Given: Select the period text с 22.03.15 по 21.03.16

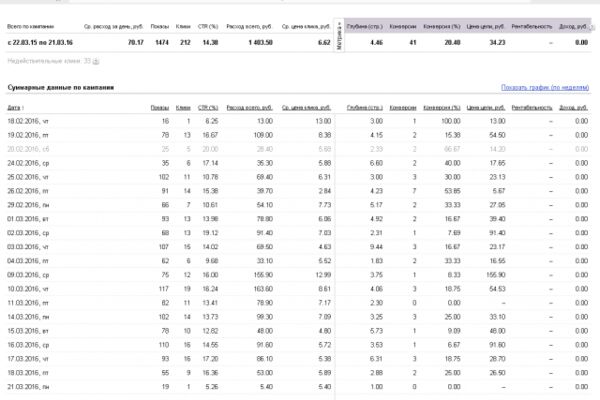Looking at the screenshot, I should coord(40,42).
